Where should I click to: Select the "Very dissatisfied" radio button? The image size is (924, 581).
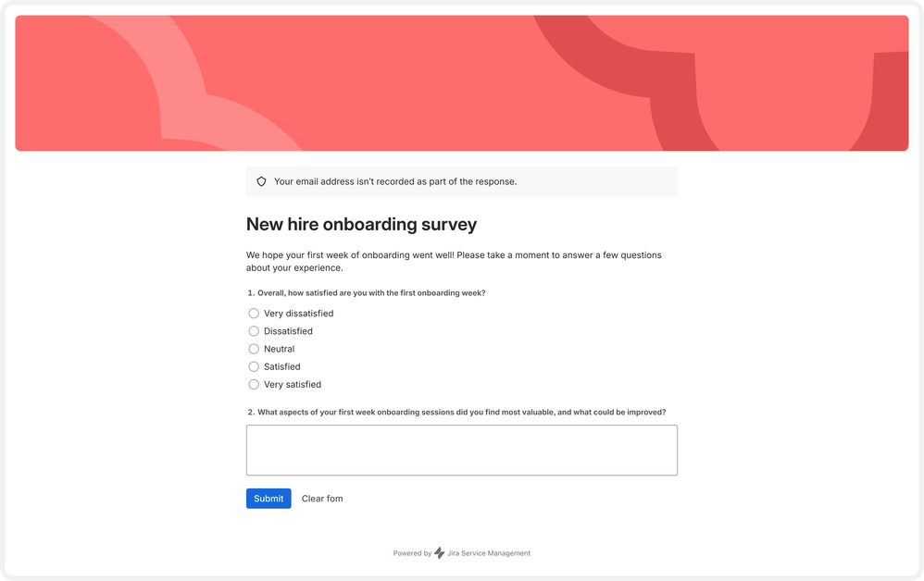pos(254,313)
